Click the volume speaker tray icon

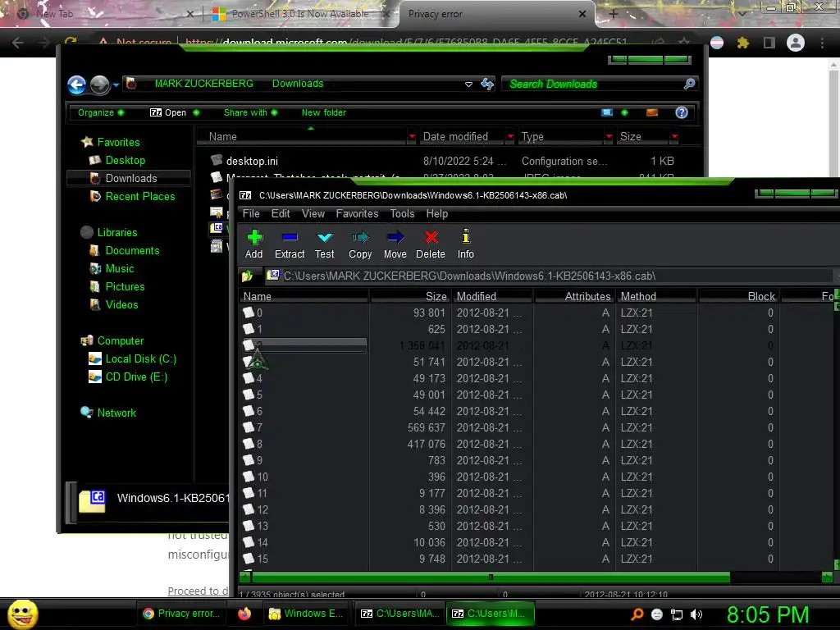pyautogui.click(x=696, y=614)
